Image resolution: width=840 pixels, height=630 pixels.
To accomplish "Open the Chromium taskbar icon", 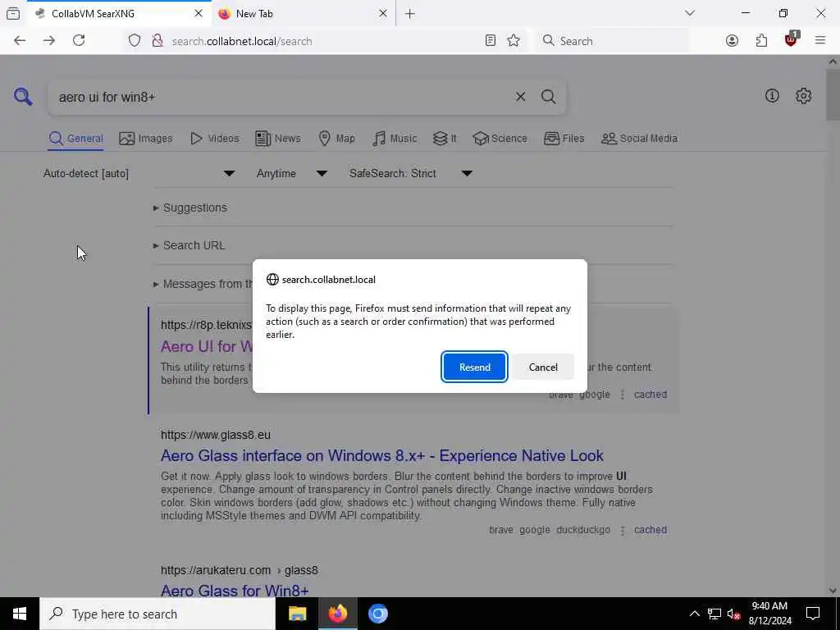I will pyautogui.click(x=377, y=614).
